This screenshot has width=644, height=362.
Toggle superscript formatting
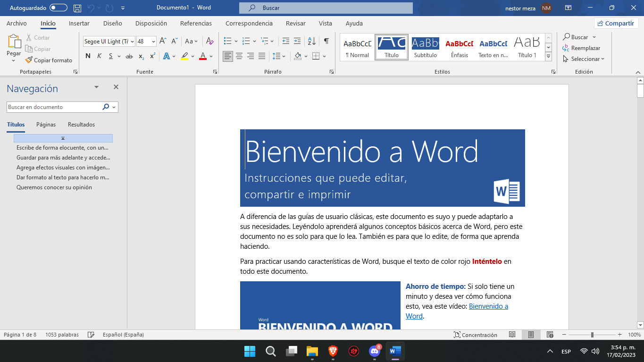pyautogui.click(x=152, y=56)
